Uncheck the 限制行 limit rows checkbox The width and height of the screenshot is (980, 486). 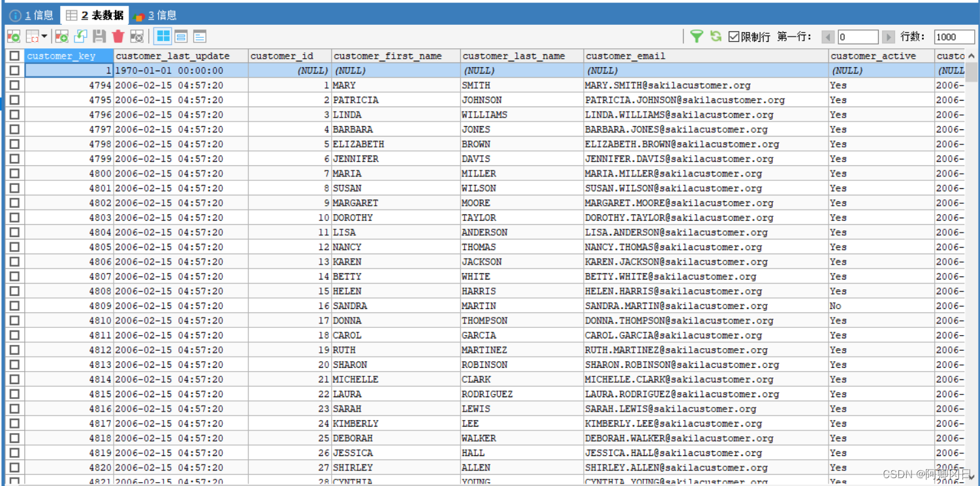pos(734,37)
